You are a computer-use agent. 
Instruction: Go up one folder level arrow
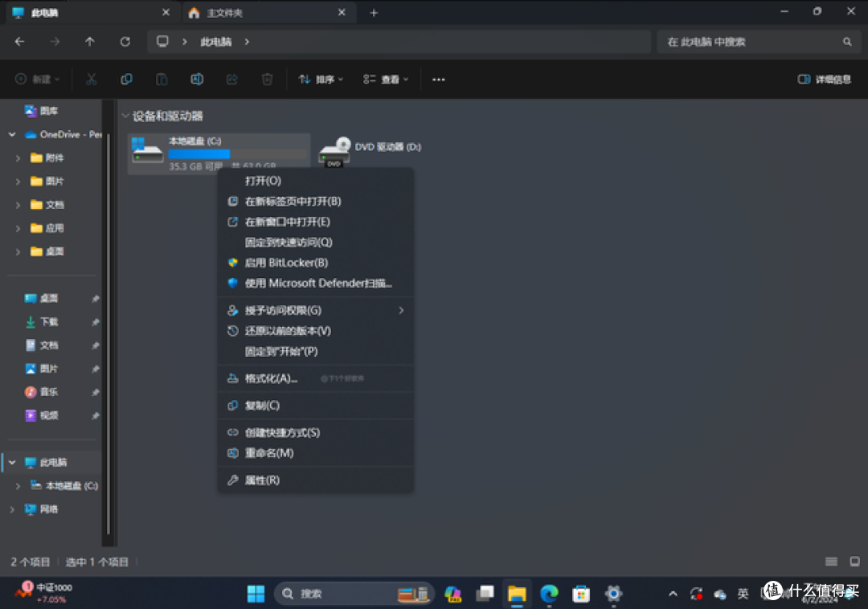click(89, 42)
